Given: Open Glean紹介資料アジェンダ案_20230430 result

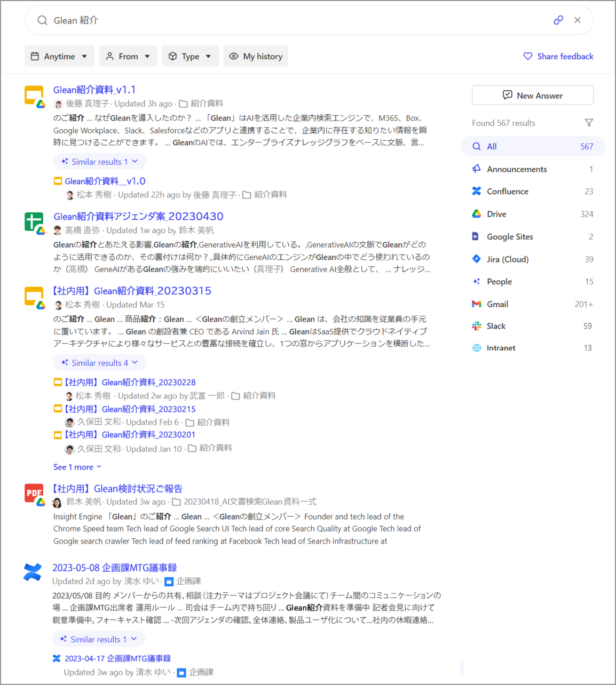Looking at the screenshot, I should click(138, 216).
